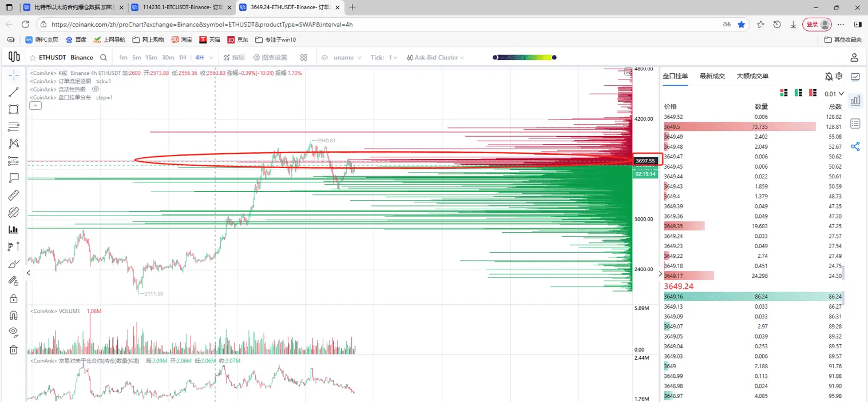This screenshot has width=868, height=402.
Task: Select the long/short position tool
Action: click(14, 247)
